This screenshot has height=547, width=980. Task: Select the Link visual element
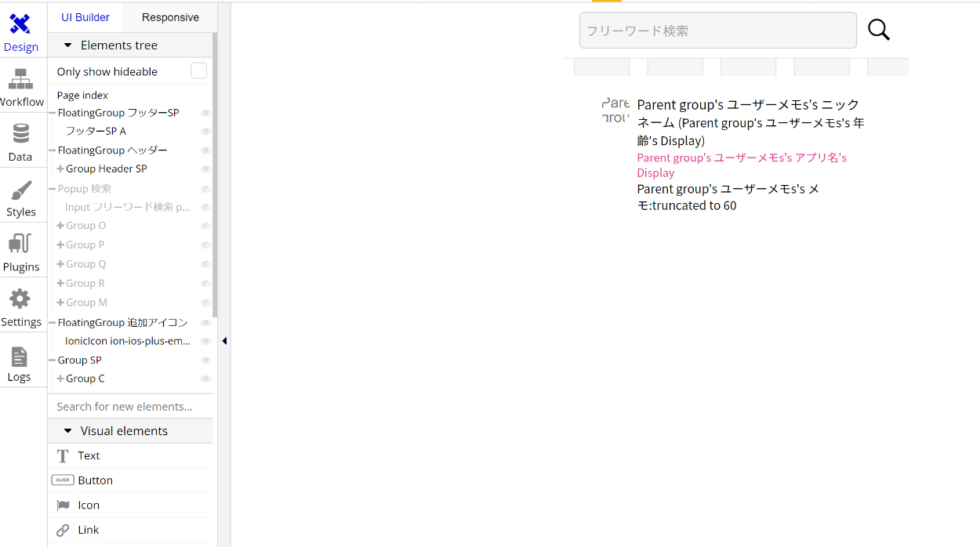(x=88, y=530)
